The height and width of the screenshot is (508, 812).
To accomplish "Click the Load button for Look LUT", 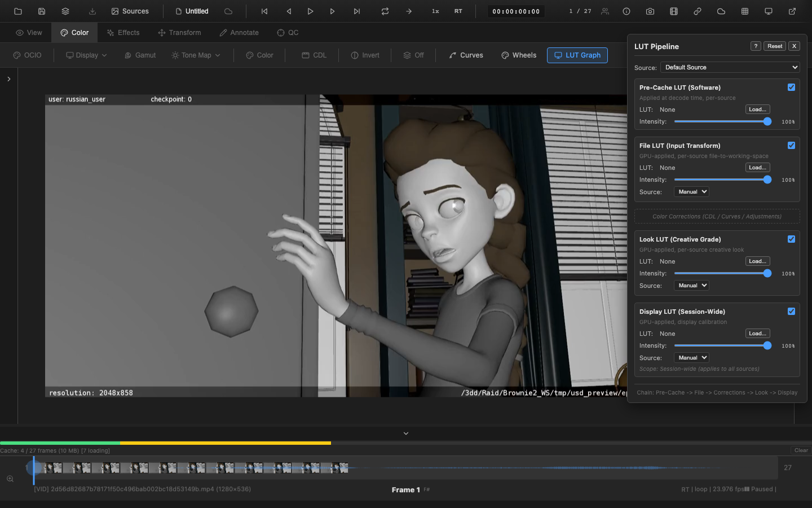I will pyautogui.click(x=757, y=261).
